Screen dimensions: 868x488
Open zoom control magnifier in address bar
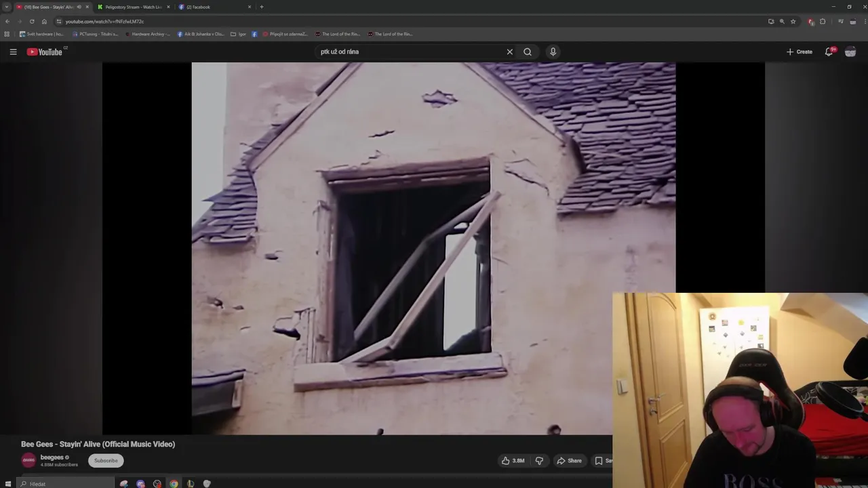(782, 21)
